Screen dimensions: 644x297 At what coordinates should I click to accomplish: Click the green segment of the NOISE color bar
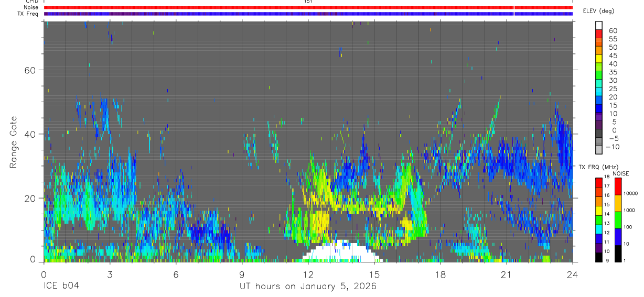pos(619,219)
